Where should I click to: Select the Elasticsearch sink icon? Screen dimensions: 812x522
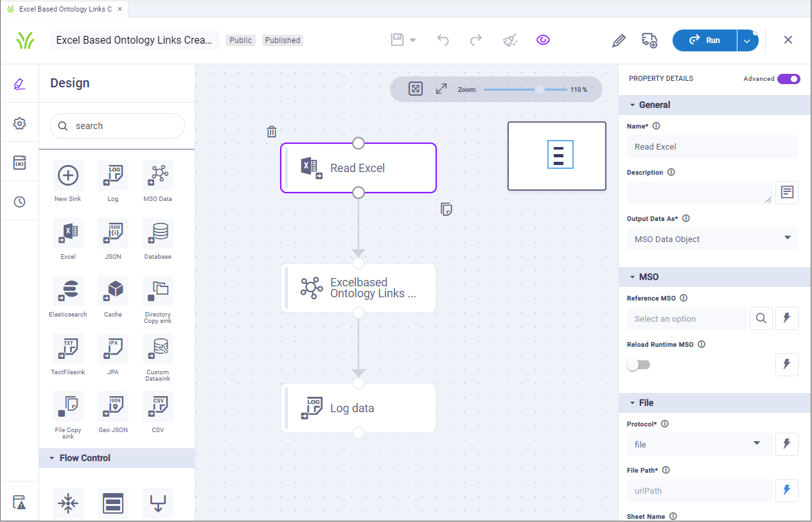click(68, 291)
